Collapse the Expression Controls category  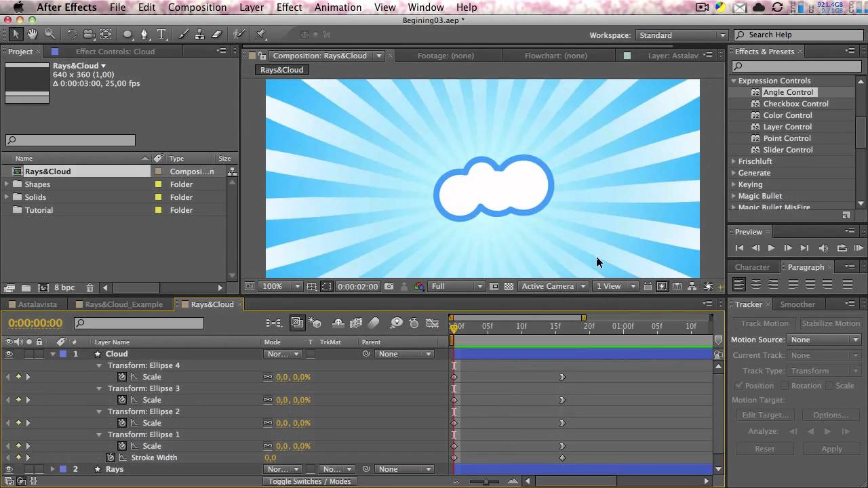point(734,81)
